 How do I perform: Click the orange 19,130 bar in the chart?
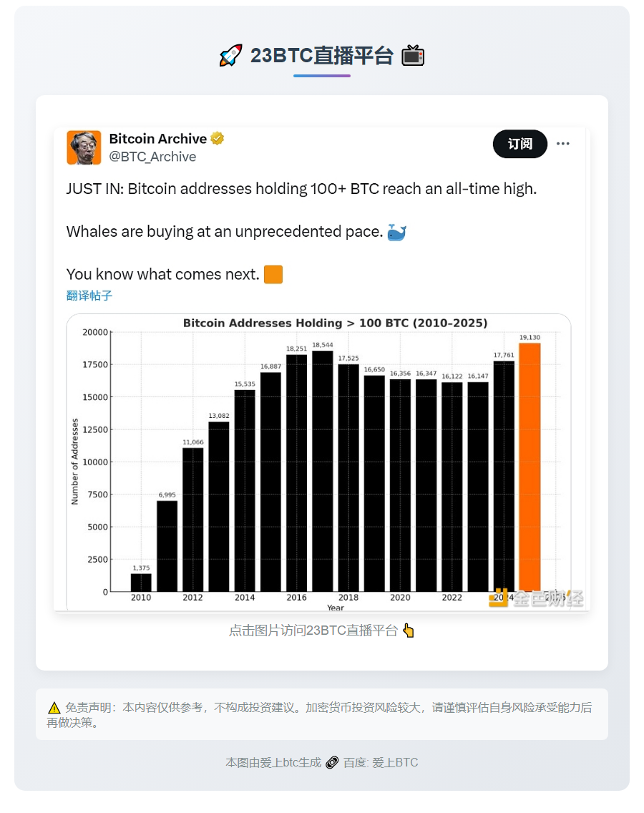(530, 467)
